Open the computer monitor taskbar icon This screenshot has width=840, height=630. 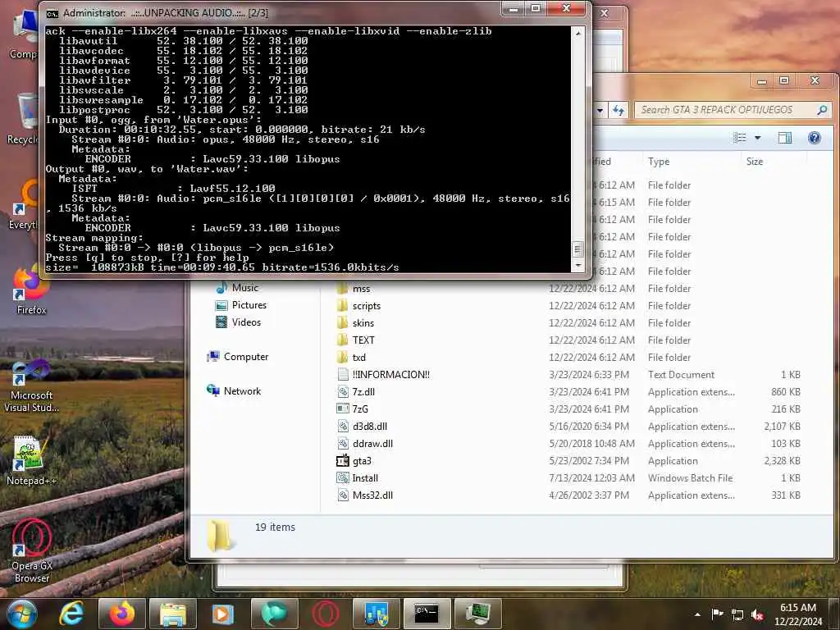click(477, 614)
